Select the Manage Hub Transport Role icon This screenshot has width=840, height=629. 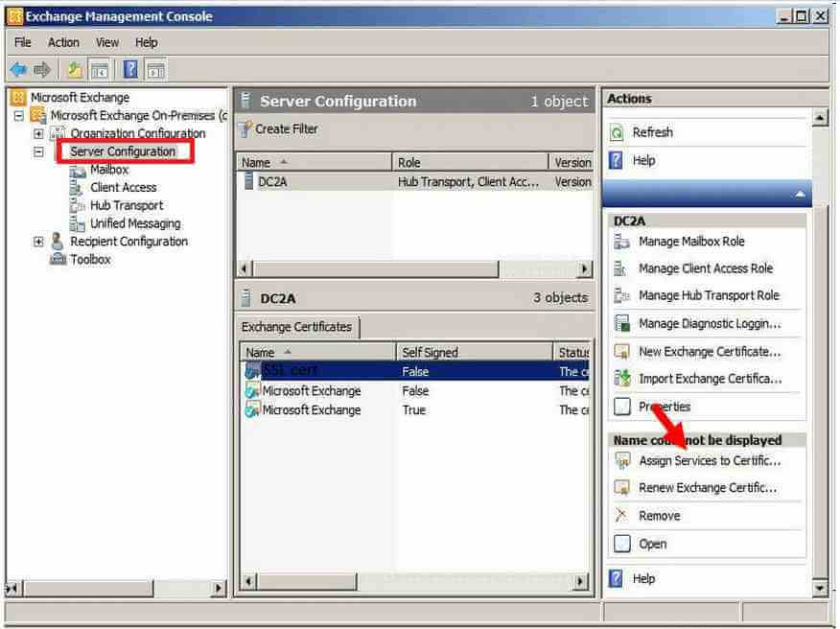coord(622,295)
